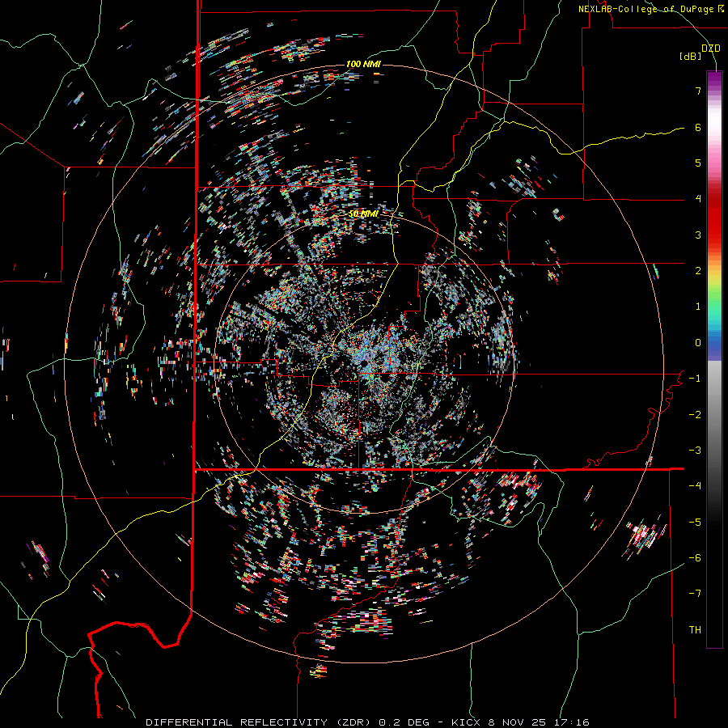The image size is (728, 728).
Task: Click the 7 value on the dB scale
Action: tap(698, 91)
